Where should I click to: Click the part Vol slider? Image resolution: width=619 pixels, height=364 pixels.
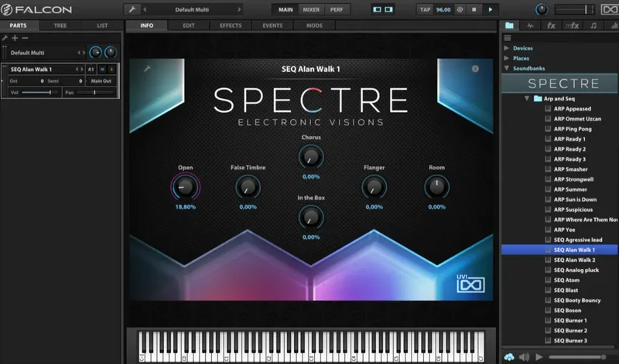(39, 92)
